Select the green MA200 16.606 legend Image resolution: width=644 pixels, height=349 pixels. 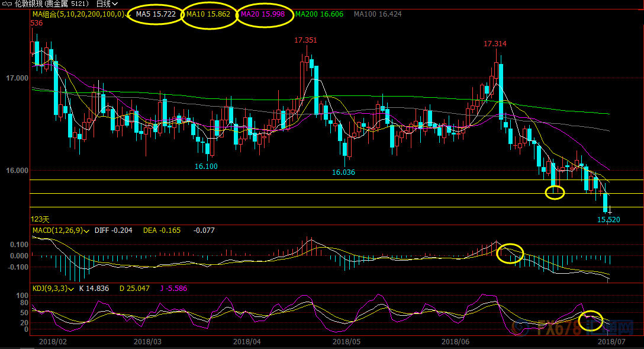point(318,14)
